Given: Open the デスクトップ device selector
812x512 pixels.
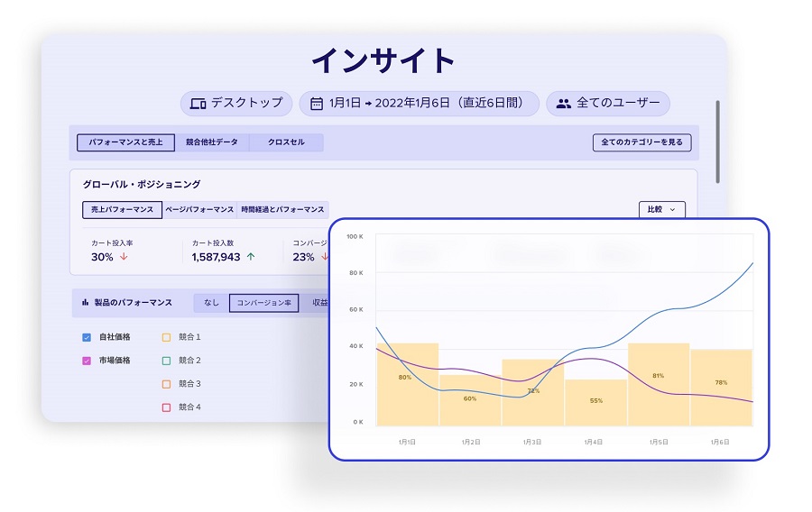Looking at the screenshot, I should click(236, 104).
